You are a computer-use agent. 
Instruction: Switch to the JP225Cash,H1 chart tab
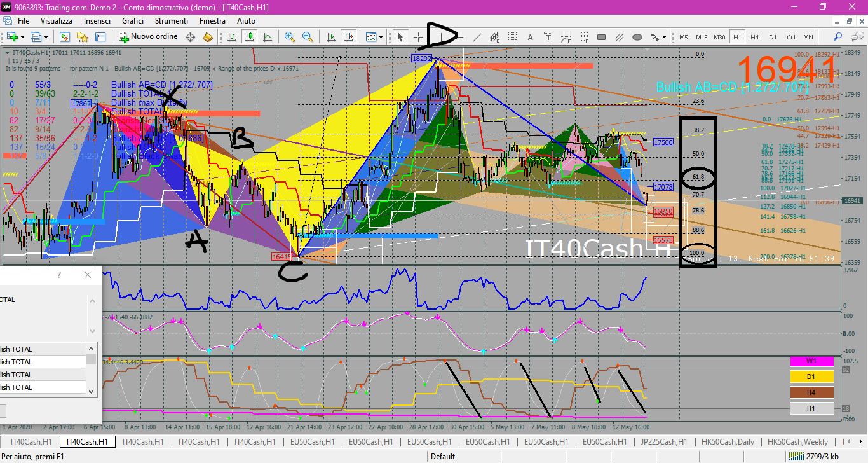pos(663,441)
